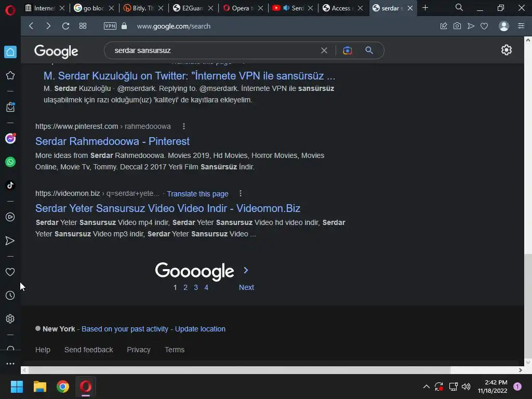Viewport: 532px width, 399px height.
Task: Click Translate this page for Videomon
Action: point(197,194)
